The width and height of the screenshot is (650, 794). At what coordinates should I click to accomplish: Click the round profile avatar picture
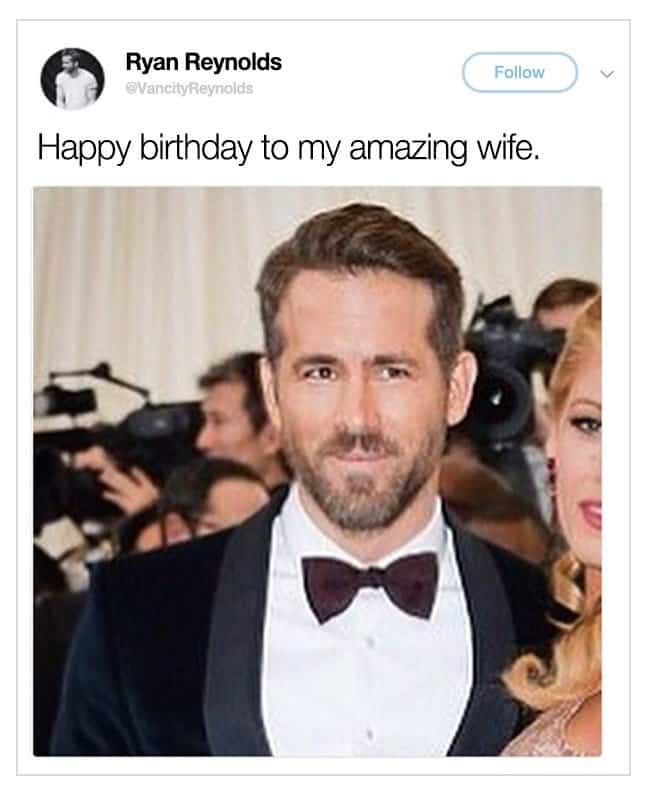[x=72, y=78]
